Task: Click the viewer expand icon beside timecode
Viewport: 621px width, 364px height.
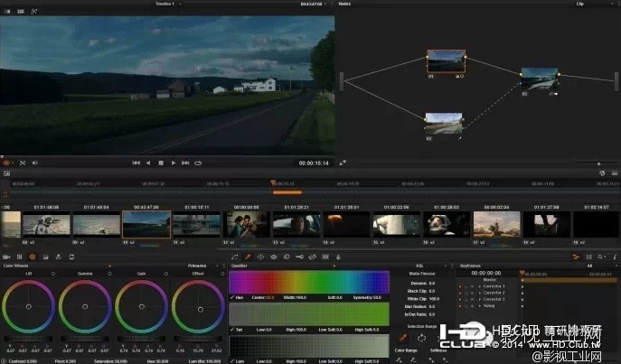Action: coord(342,163)
